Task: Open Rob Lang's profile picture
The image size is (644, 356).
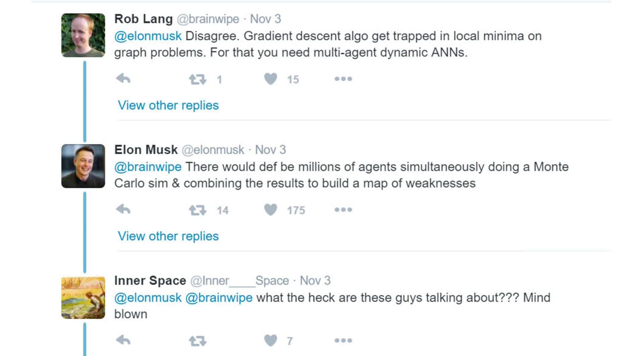Action: pos(83,35)
